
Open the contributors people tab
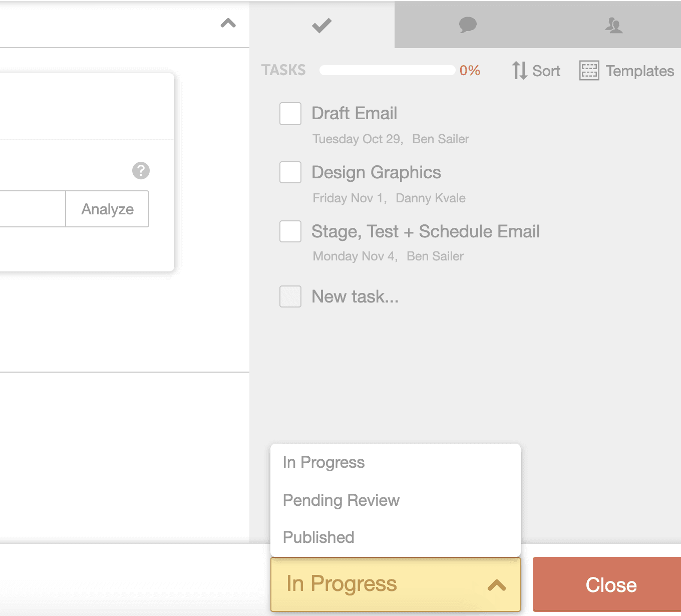click(x=613, y=25)
